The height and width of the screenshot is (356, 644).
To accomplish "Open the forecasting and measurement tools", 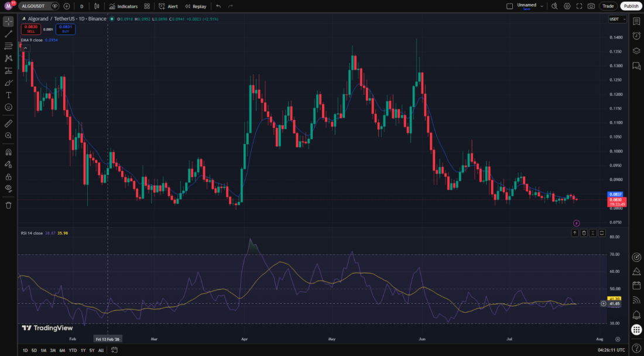I will point(8,71).
